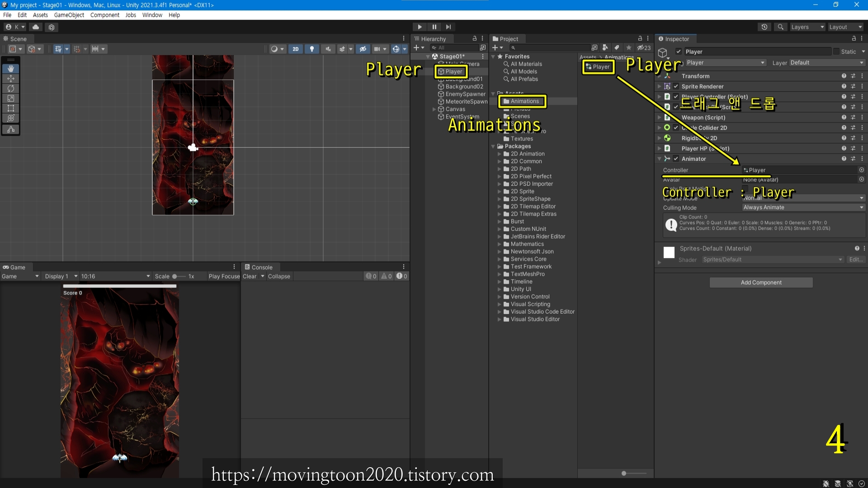Open the GameObject menu
This screenshot has height=488, width=868.
pyautogui.click(x=69, y=15)
